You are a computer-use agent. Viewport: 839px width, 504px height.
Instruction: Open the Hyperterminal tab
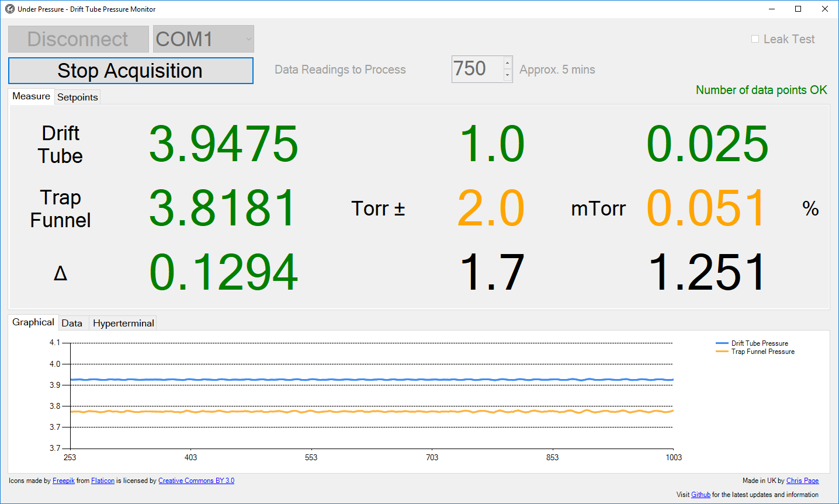[123, 324]
